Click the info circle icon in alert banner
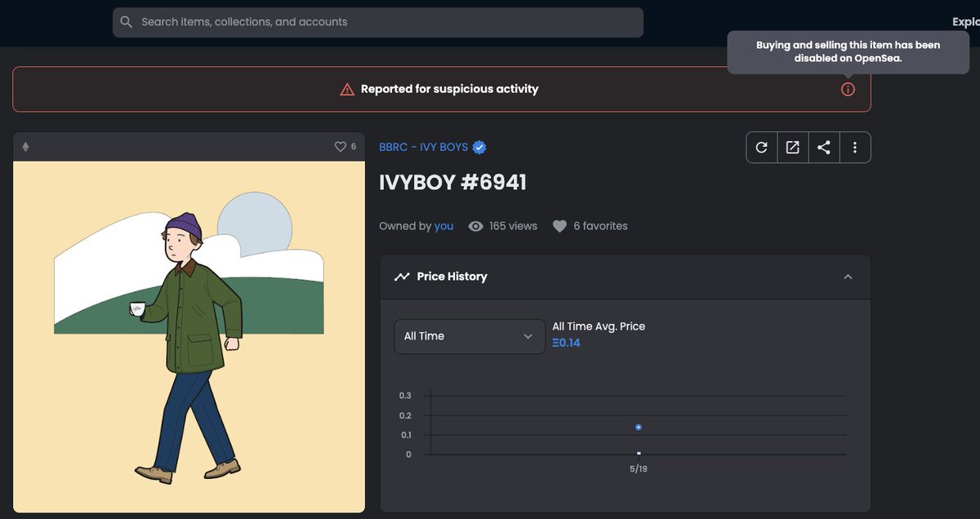 coord(848,89)
